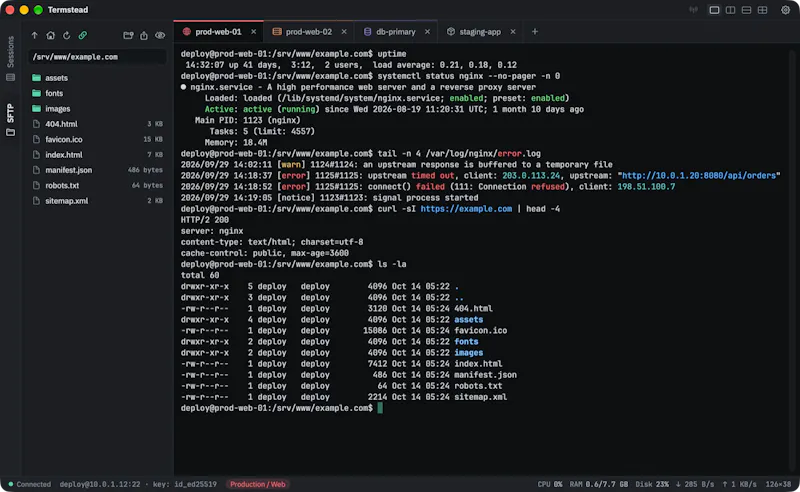Viewport: 800px width, 492px height.
Task: Click client IP 203.0.113.24 in log
Action: (x=531, y=176)
